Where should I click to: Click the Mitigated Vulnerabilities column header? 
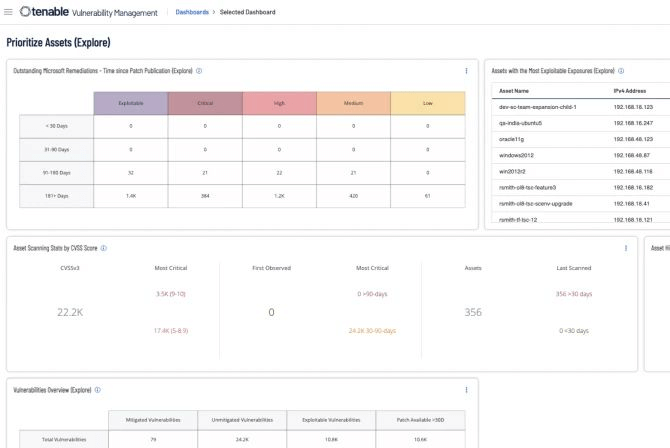coord(153,420)
